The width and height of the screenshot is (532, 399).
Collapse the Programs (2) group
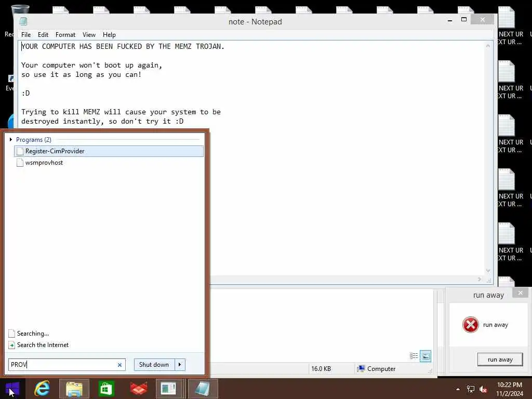click(11, 139)
